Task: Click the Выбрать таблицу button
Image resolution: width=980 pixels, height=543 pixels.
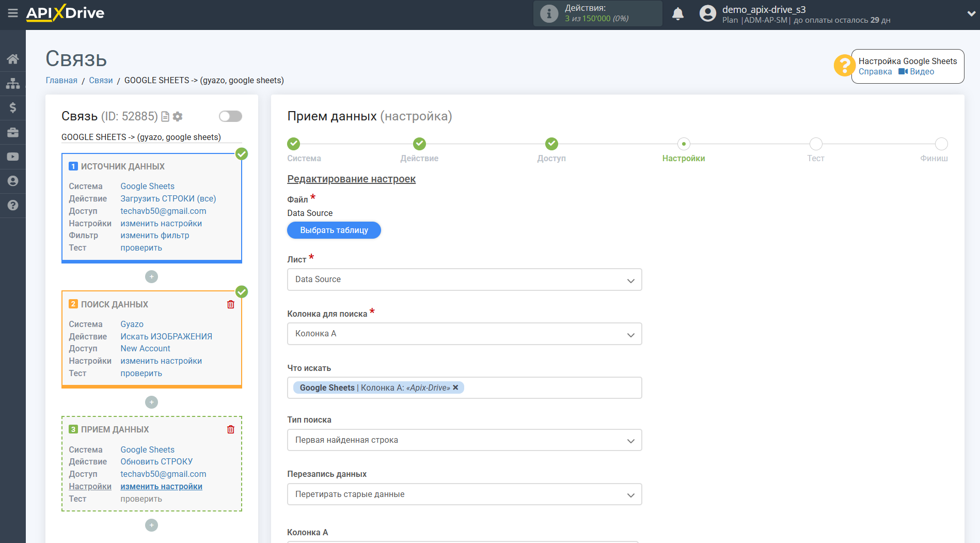Action: (334, 230)
